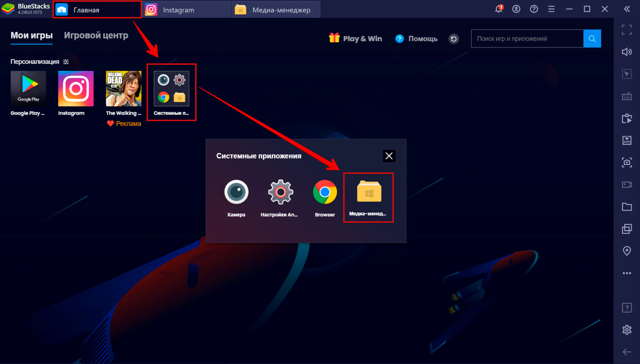Collapse the sidebar with double chevron

point(627,9)
